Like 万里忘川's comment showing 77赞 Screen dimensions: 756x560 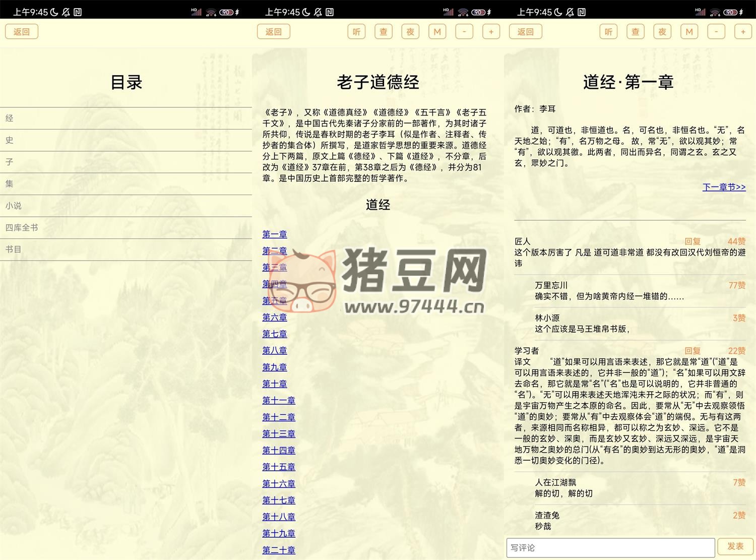[x=737, y=285]
